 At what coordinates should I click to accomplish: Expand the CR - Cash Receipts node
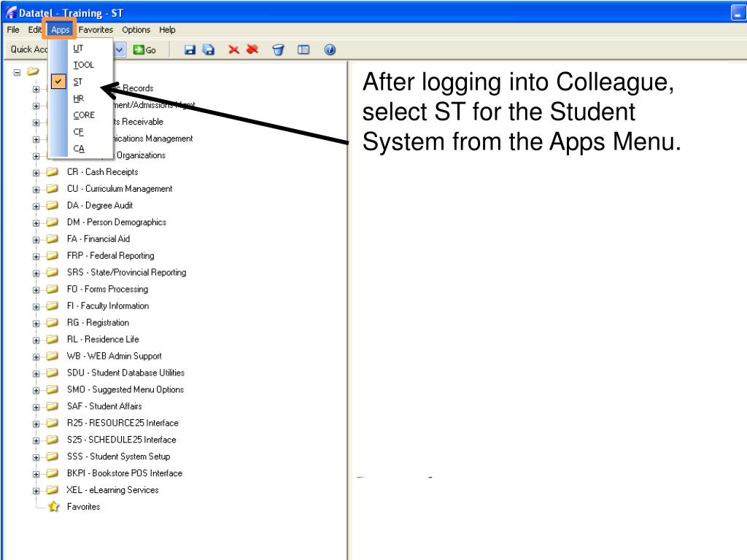click(x=36, y=173)
